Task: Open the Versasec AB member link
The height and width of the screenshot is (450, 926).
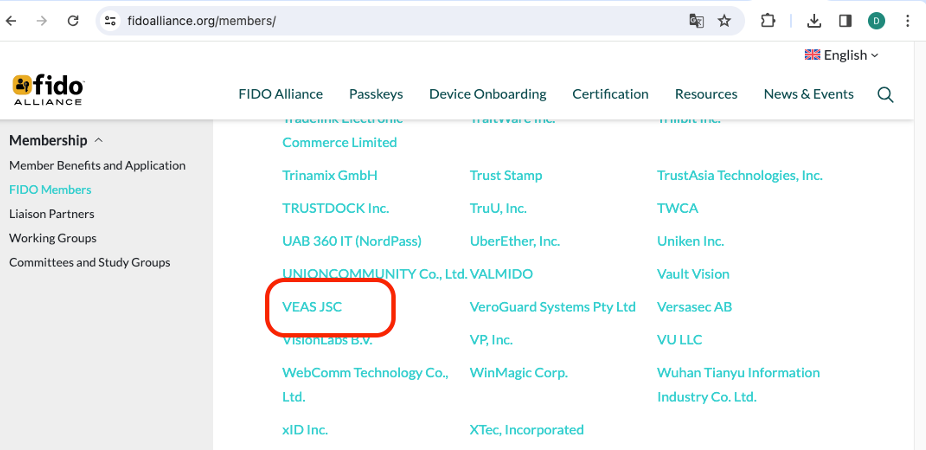Action: 694,307
